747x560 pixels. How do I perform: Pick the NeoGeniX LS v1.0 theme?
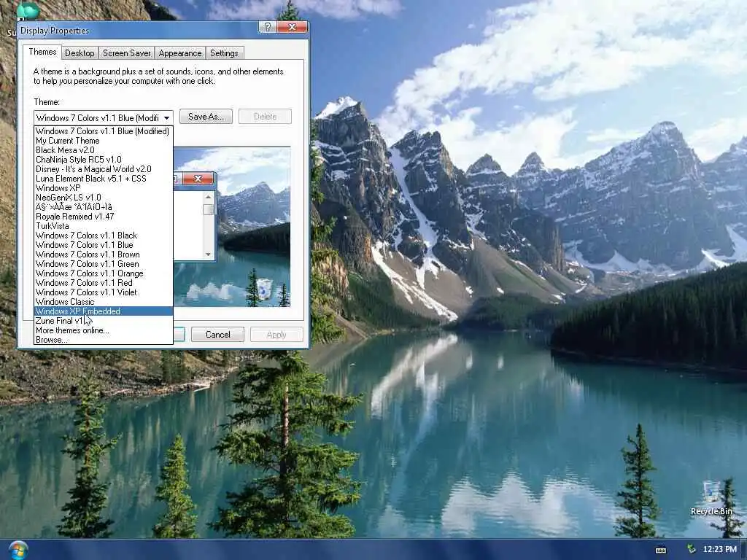pyautogui.click(x=104, y=198)
